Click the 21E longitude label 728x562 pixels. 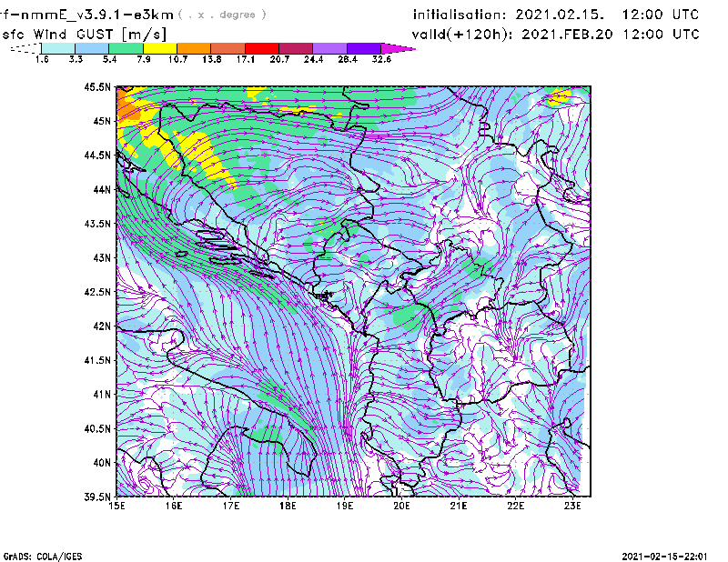459,506
